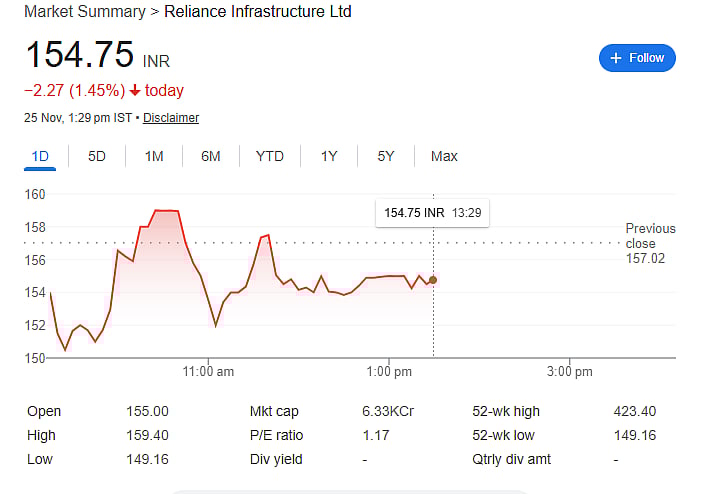Click the current price dot on chart
The width and height of the screenshot is (717, 494).
click(433, 280)
